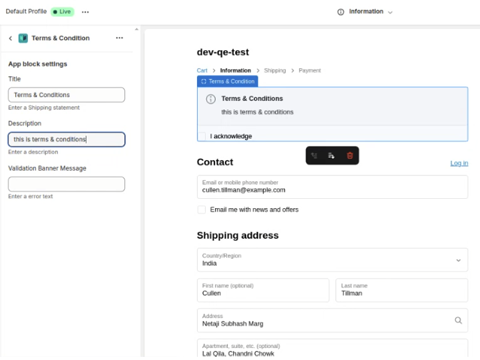The width and height of the screenshot is (480, 360).
Task: Open the Default Profile more options menu
Action: (x=85, y=12)
